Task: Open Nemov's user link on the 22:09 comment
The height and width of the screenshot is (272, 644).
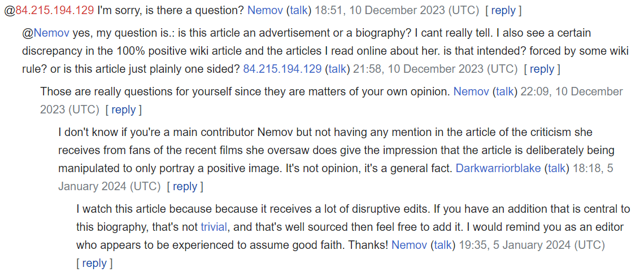Action: coord(471,91)
